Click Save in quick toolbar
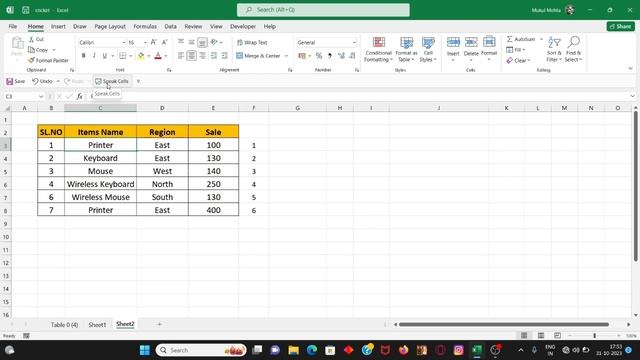This screenshot has height=360, width=640. [16, 81]
